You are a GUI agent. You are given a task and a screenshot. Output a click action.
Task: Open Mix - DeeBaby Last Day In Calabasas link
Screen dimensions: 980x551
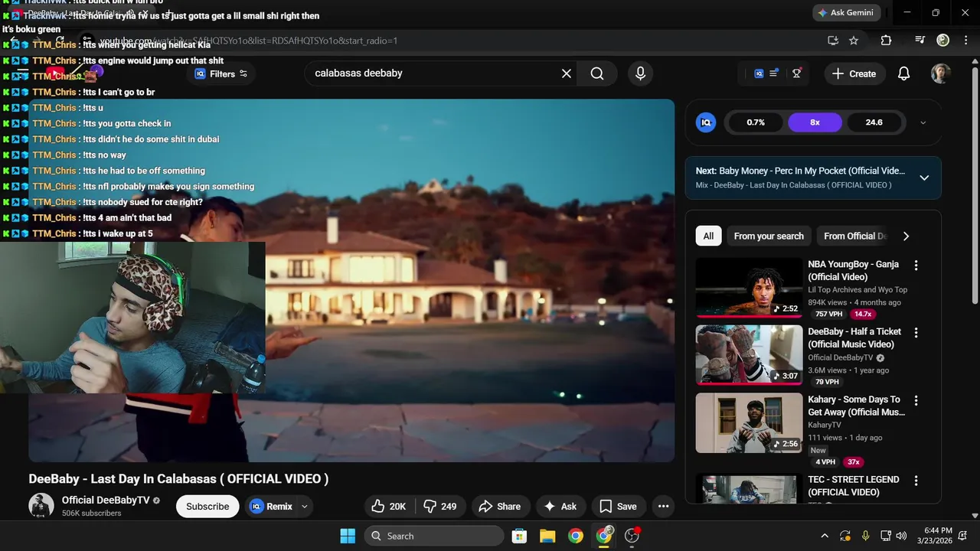point(793,185)
